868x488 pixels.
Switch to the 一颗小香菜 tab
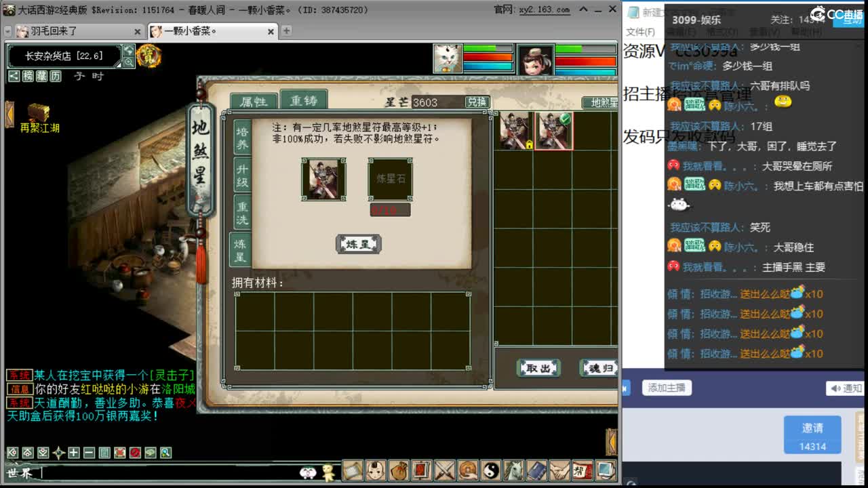point(212,31)
